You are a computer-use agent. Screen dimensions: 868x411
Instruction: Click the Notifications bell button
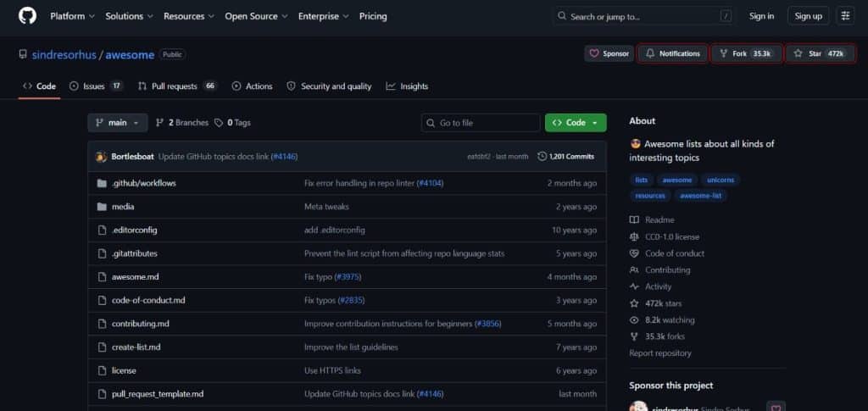pyautogui.click(x=672, y=53)
